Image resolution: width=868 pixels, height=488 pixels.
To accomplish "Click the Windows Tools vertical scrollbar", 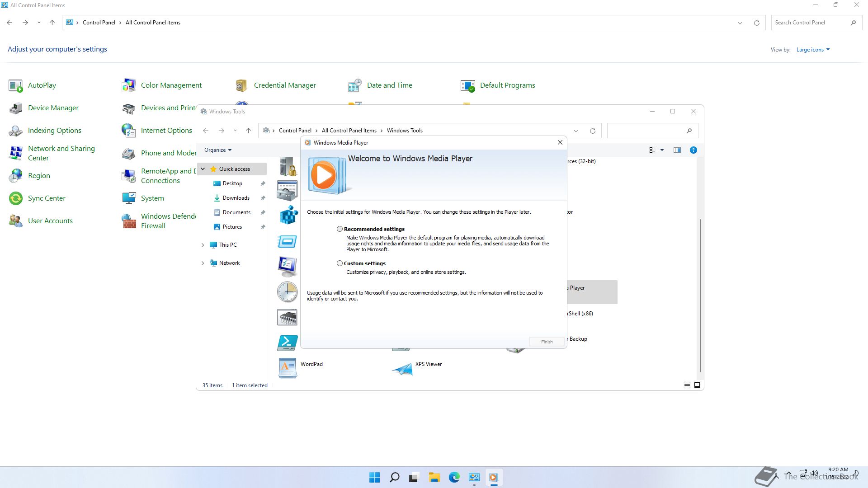I will [700, 296].
